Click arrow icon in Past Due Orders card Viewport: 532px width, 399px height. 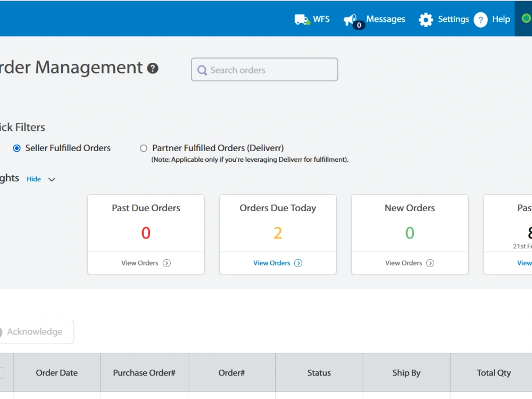(x=167, y=263)
